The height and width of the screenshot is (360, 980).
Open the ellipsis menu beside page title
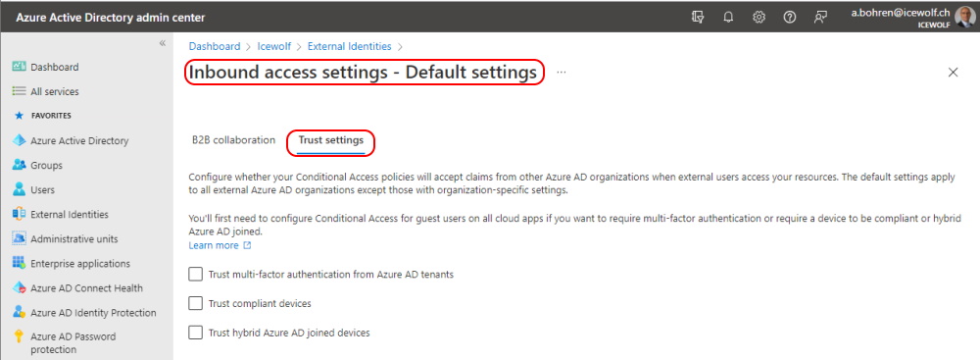[562, 72]
